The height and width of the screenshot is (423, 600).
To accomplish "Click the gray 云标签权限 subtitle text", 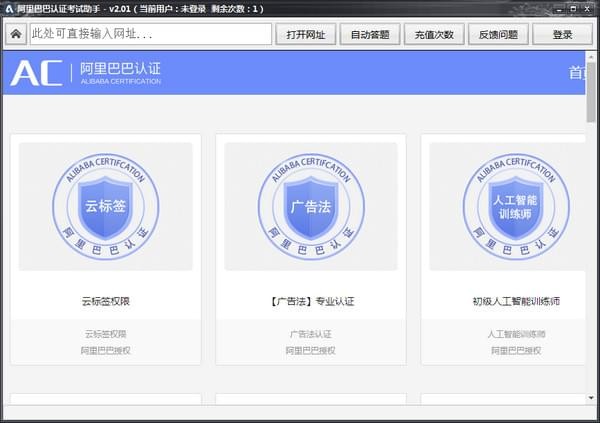I will coord(106,334).
